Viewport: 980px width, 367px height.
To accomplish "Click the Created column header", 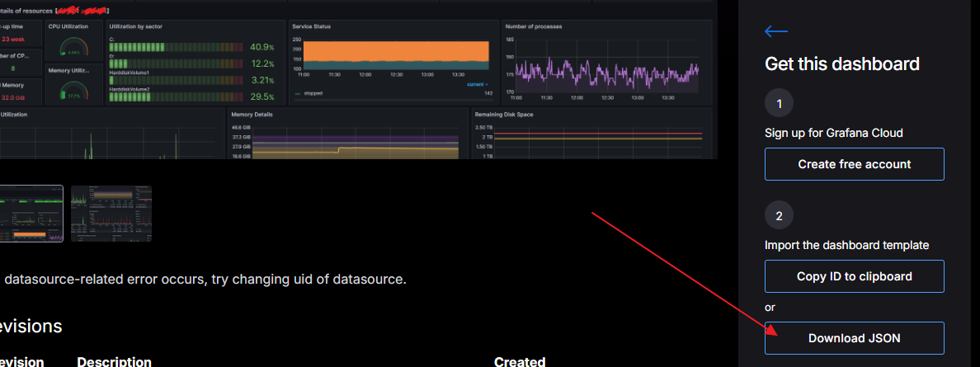I will click(520, 362).
